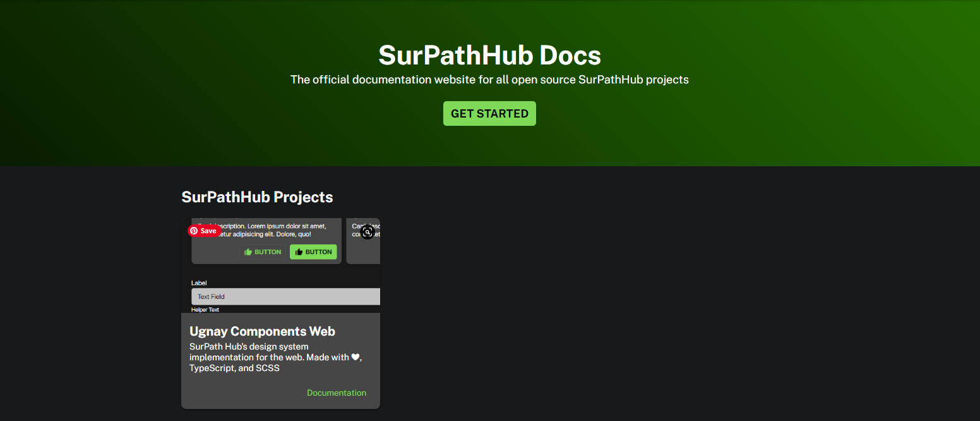Open the Documentation link
Viewport: 980px width, 421px height.
click(x=337, y=393)
